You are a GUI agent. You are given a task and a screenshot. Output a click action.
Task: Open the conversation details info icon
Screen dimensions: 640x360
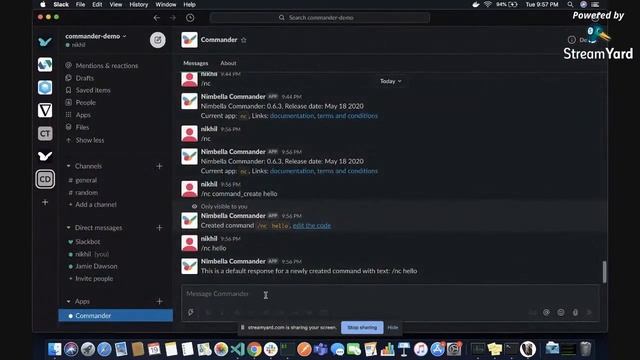click(x=571, y=40)
